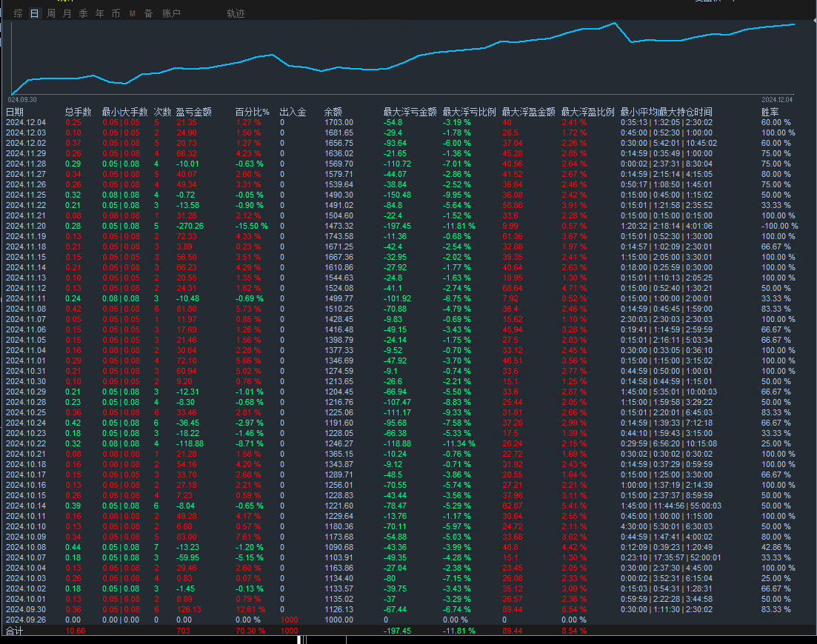Click the 合计 totals row
Image resolution: width=817 pixels, height=644 pixels.
(15, 631)
